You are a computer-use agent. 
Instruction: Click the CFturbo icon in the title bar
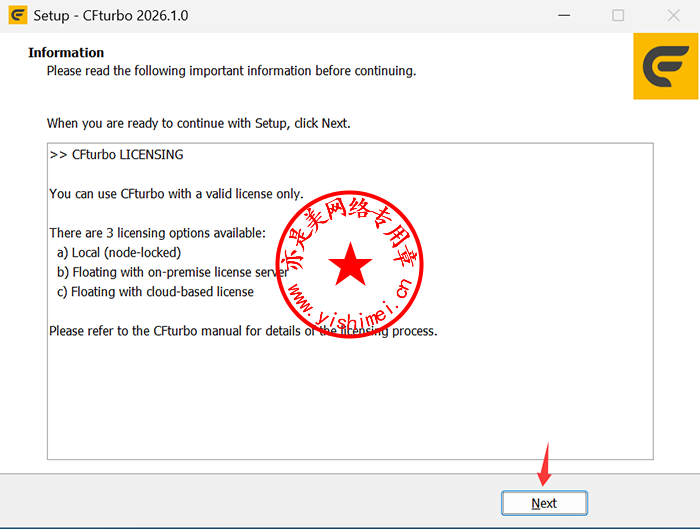click(x=17, y=16)
